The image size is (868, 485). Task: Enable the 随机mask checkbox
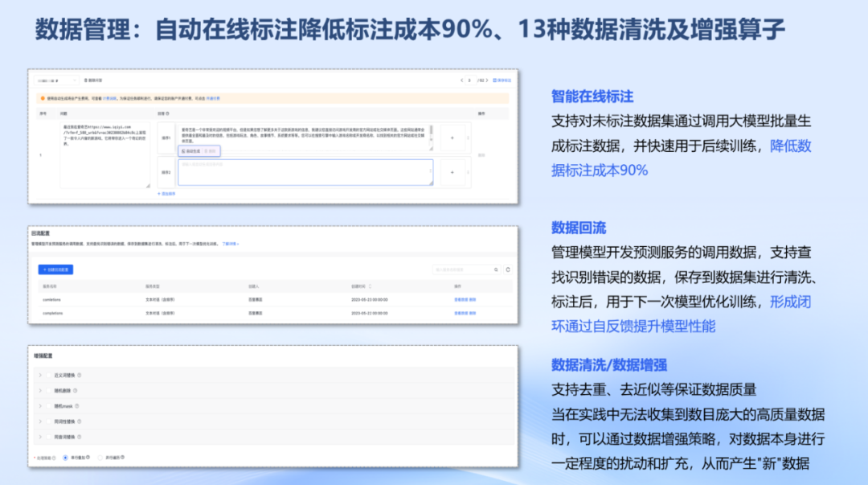point(47,406)
